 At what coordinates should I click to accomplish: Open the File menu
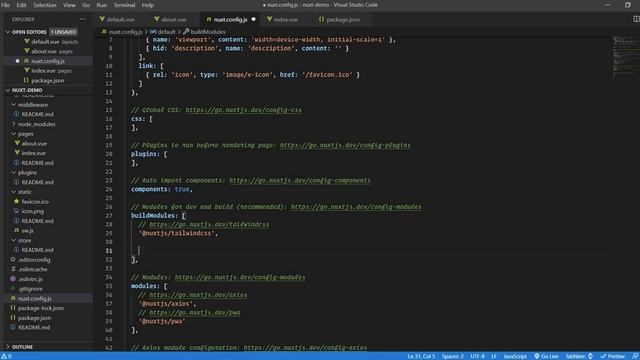coord(5,5)
